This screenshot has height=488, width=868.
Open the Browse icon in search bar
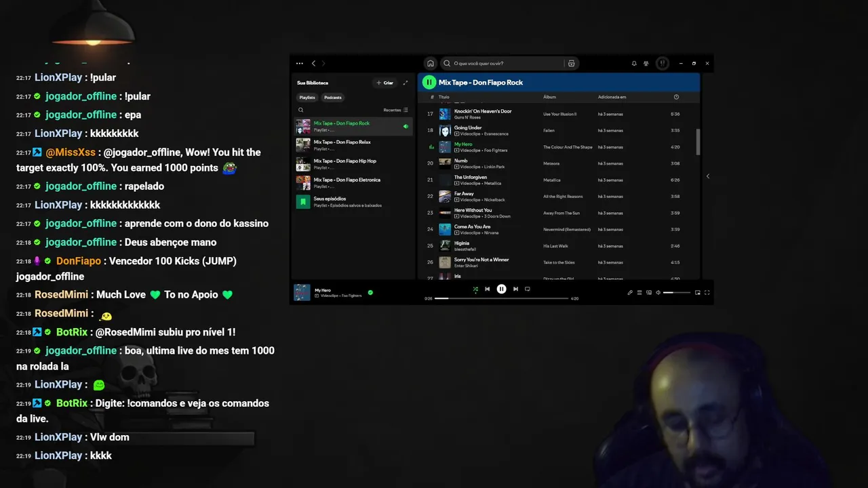pos(572,64)
